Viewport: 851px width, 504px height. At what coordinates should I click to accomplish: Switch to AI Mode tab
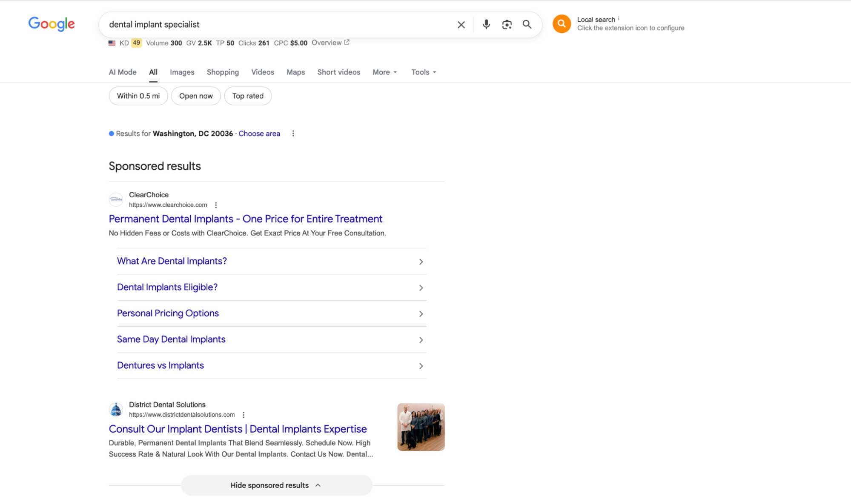[123, 72]
